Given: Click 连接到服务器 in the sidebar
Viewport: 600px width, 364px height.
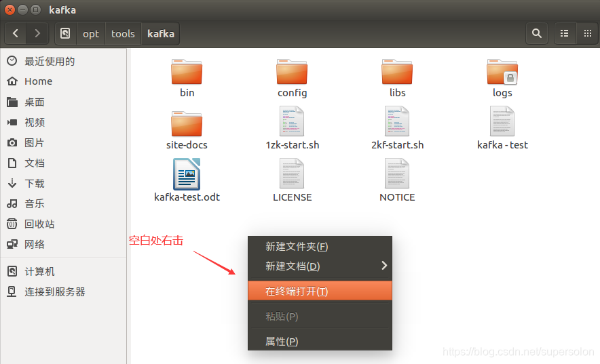Looking at the screenshot, I should pyautogui.click(x=63, y=292).
